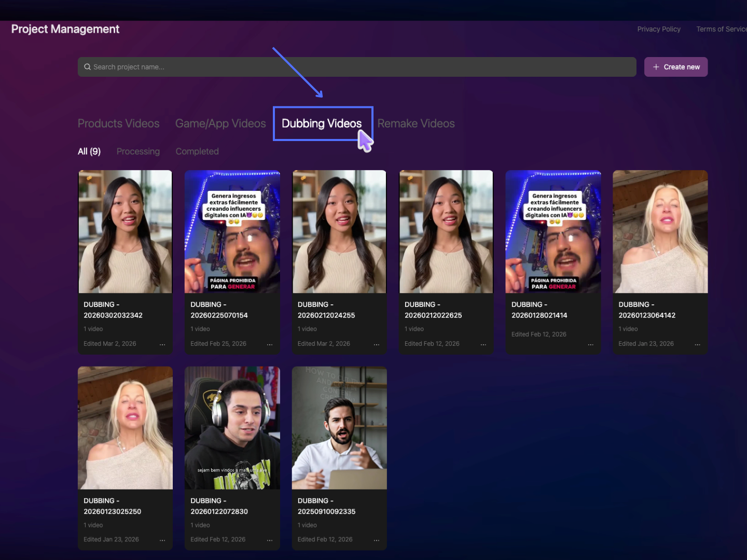This screenshot has width=747, height=560.
Task: Open thumbnail of bearded man with laptop
Action: [x=339, y=428]
